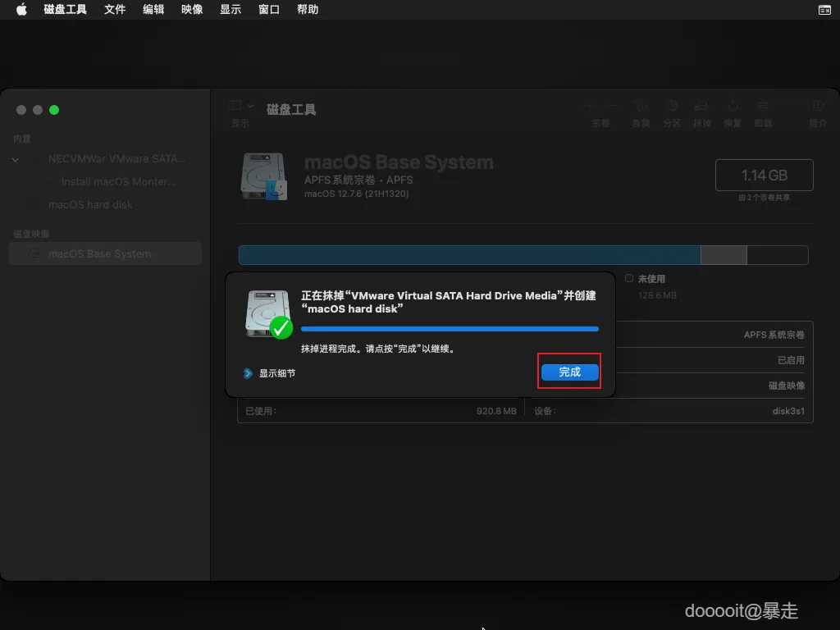Click the 简介 Info toolbar icon

[818, 106]
